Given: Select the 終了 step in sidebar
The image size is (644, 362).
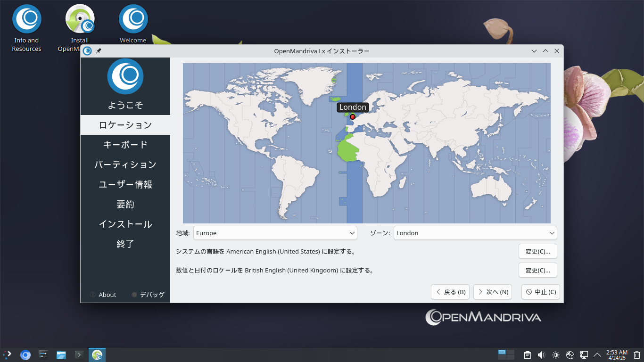Looking at the screenshot, I should pos(125,244).
